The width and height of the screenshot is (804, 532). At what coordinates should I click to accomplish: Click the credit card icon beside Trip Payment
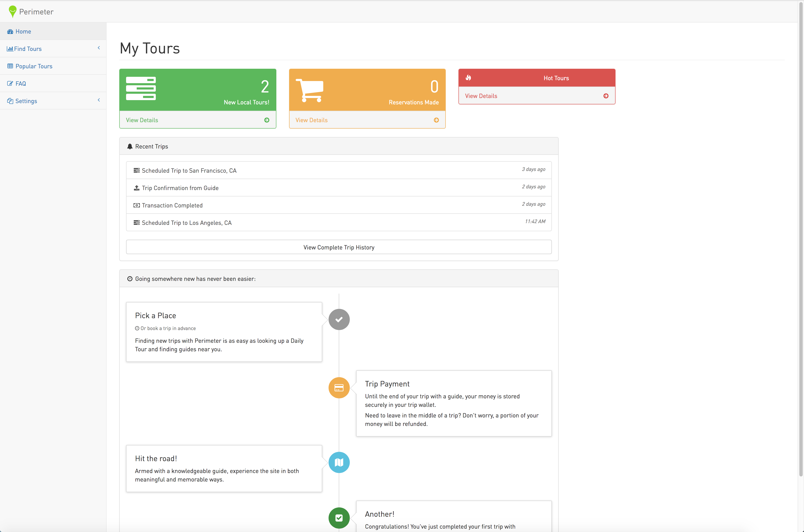tap(339, 388)
